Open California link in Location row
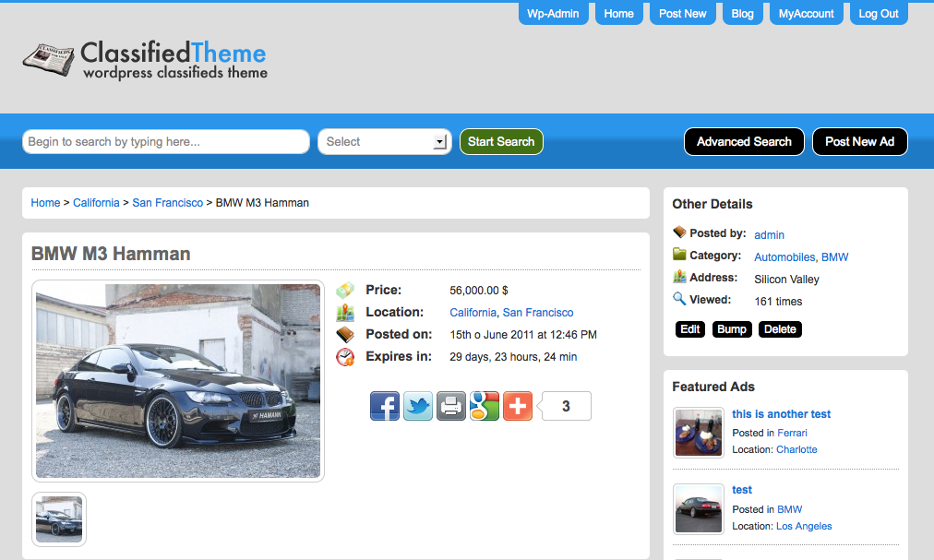Viewport: 934px width, 560px height. (473, 312)
